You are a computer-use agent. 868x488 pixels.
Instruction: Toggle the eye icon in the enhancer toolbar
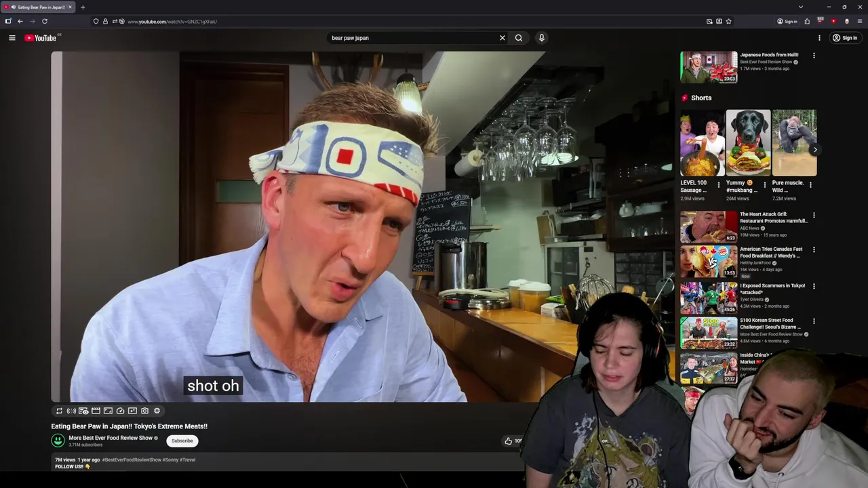(83, 411)
